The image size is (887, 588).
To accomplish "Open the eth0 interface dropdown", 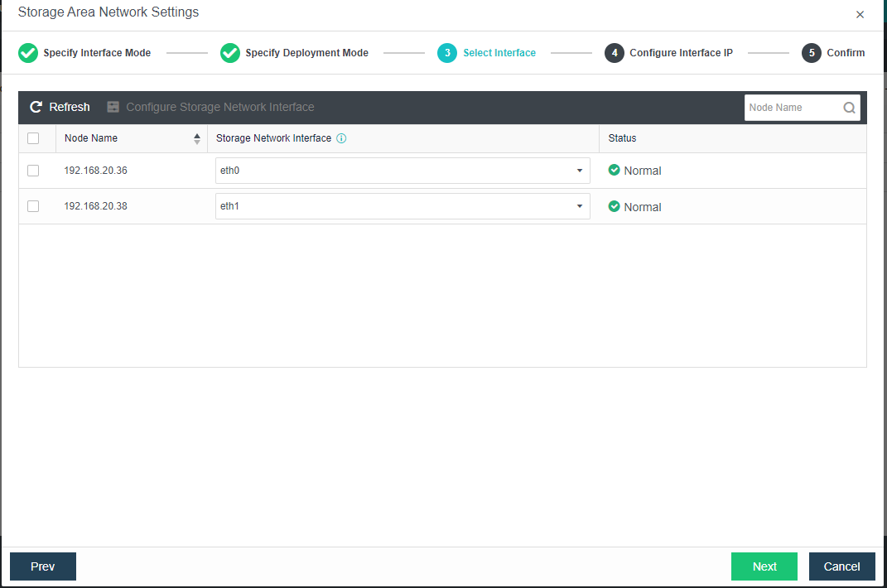I will tap(403, 171).
